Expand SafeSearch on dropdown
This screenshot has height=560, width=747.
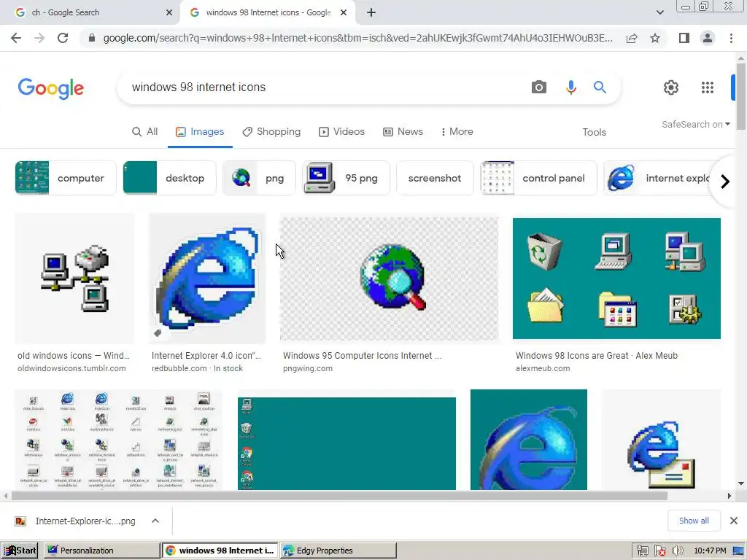(695, 124)
